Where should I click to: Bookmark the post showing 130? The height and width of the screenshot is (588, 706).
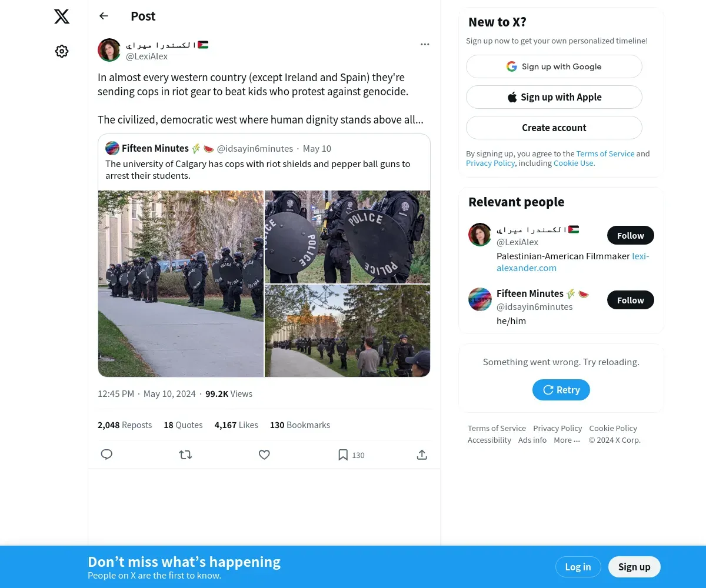coord(351,455)
